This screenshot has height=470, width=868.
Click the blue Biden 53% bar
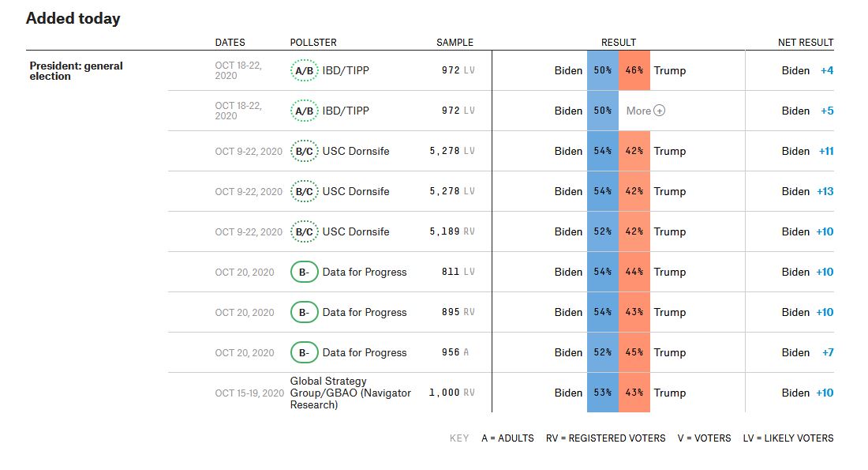point(603,393)
